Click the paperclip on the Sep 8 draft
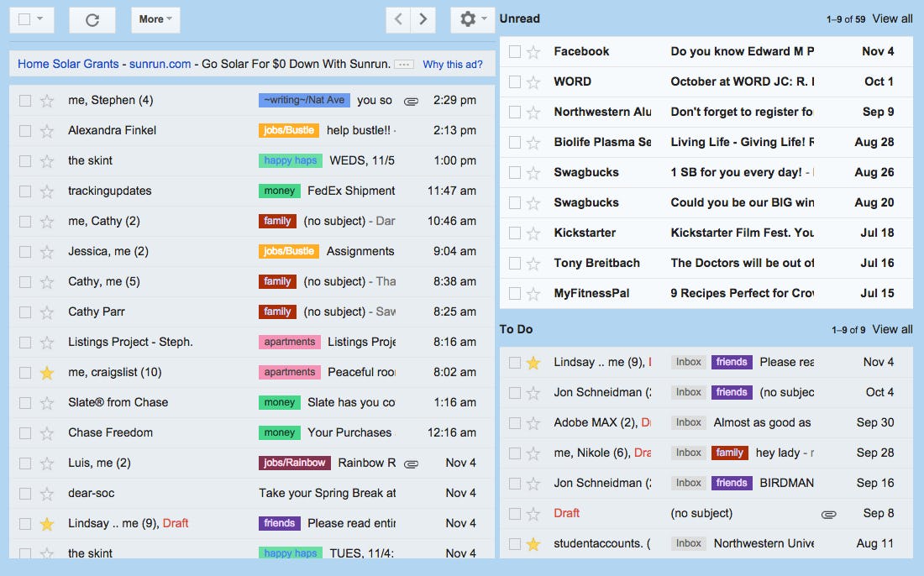The width and height of the screenshot is (924, 576). [829, 513]
